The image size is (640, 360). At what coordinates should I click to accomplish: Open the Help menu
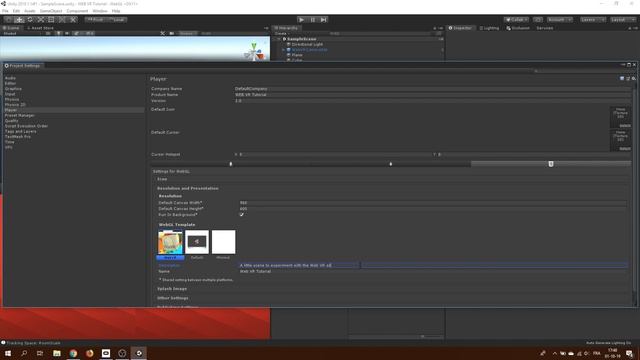pos(116,11)
